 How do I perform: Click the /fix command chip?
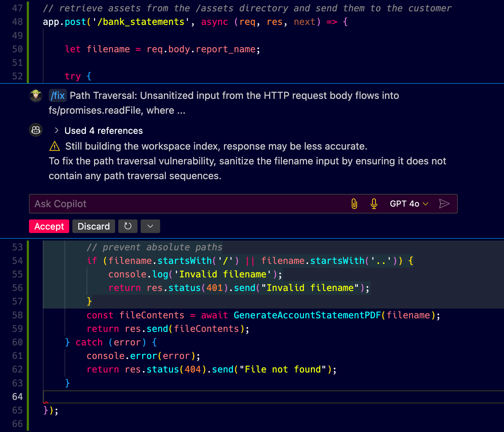tap(58, 95)
